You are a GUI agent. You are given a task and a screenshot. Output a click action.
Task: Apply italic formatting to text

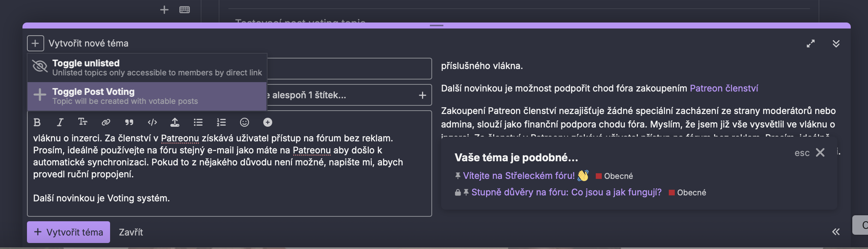coord(60,122)
